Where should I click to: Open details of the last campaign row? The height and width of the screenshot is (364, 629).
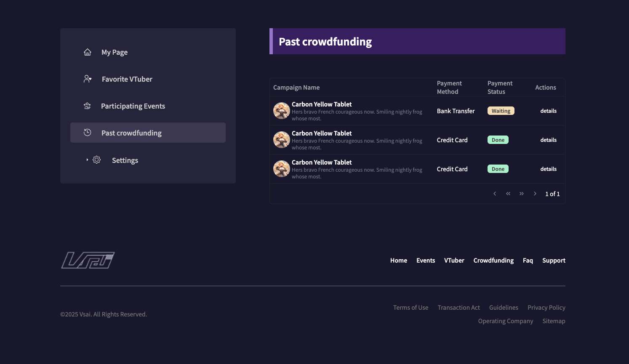[x=548, y=169]
